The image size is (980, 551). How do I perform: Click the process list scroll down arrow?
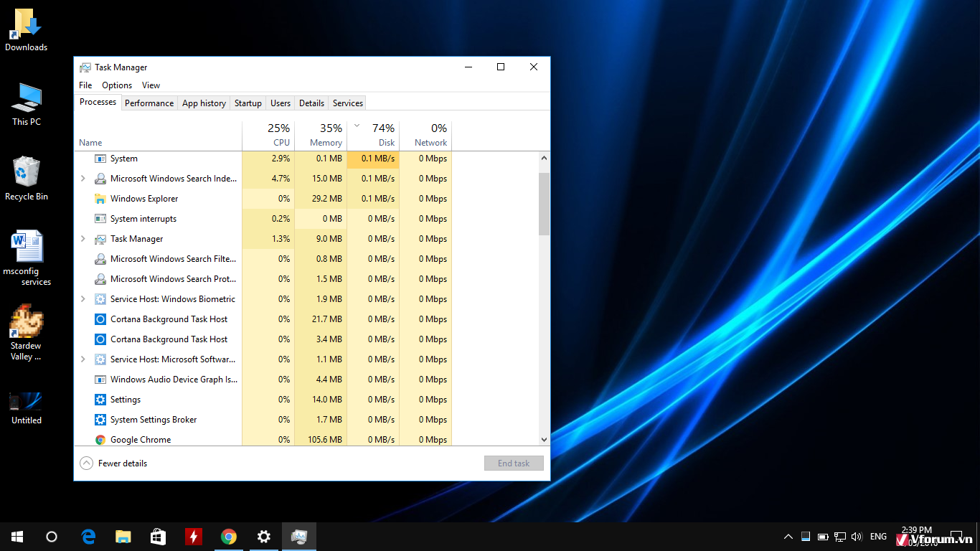click(544, 439)
